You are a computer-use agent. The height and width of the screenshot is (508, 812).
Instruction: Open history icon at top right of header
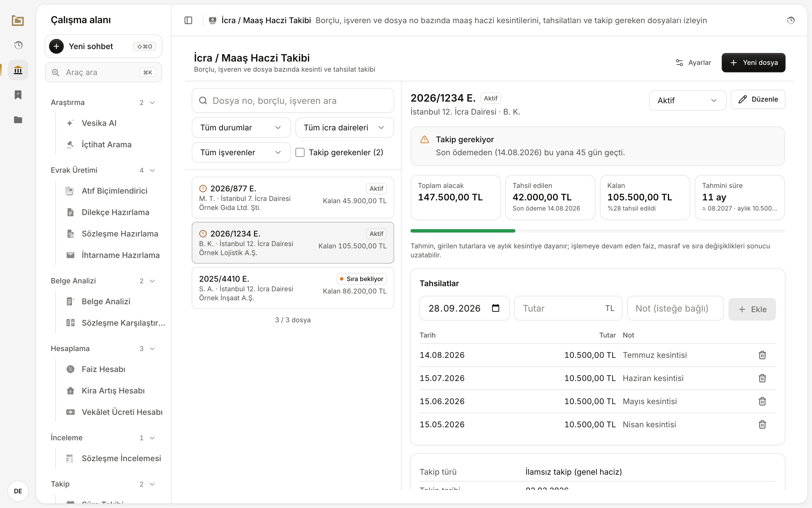click(791, 21)
